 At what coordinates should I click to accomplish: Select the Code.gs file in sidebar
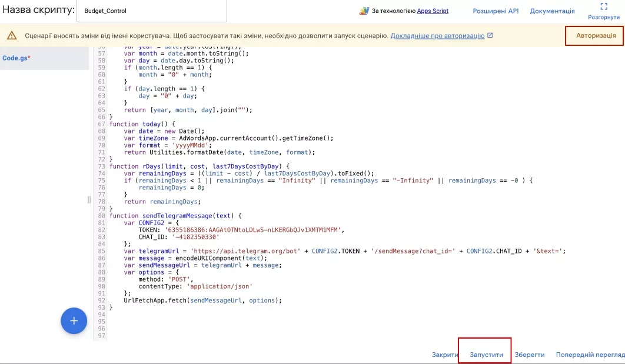16,58
